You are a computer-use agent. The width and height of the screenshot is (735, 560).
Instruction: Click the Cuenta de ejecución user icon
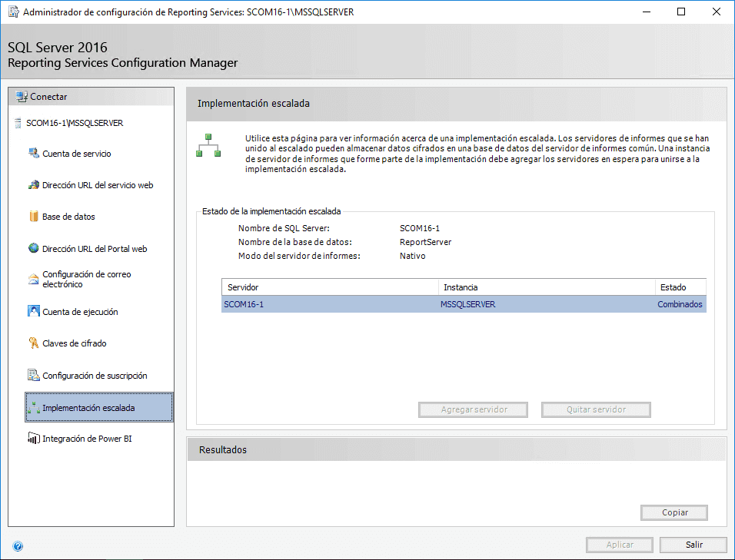tap(33, 311)
